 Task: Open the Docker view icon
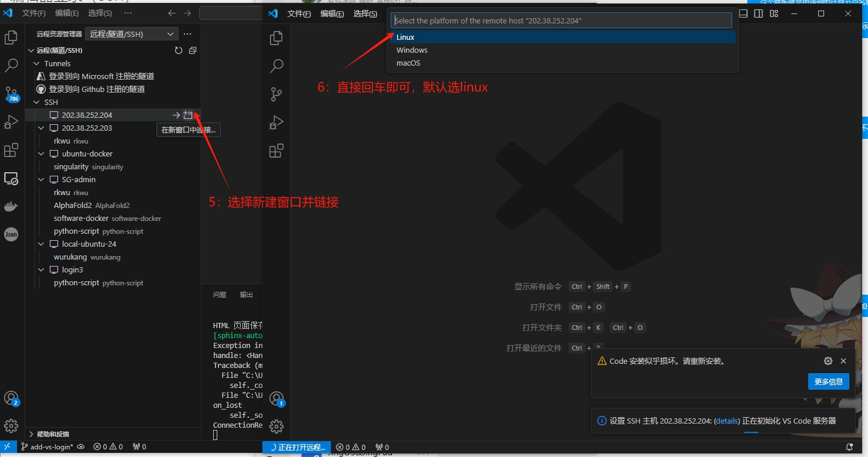11,207
